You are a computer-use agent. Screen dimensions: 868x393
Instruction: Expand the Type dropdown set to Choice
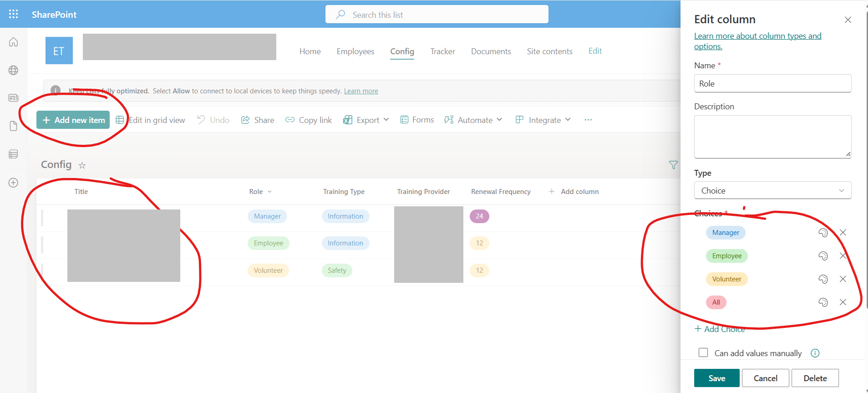coord(772,190)
